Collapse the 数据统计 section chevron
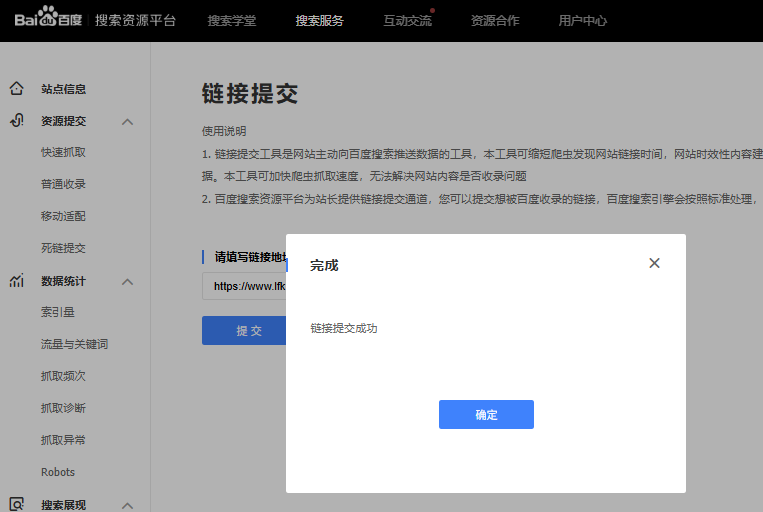 [x=127, y=282]
